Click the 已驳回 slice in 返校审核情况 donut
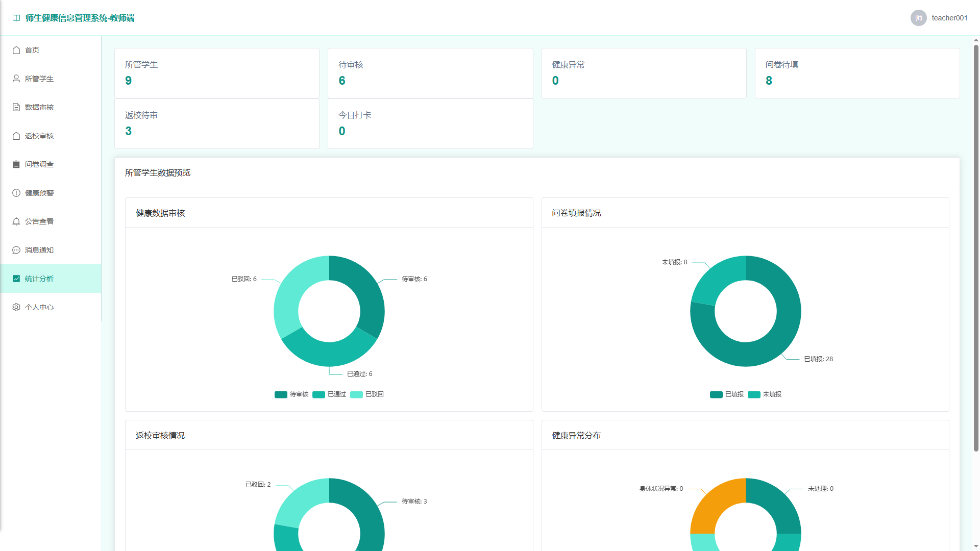The image size is (980, 551). coord(300,500)
